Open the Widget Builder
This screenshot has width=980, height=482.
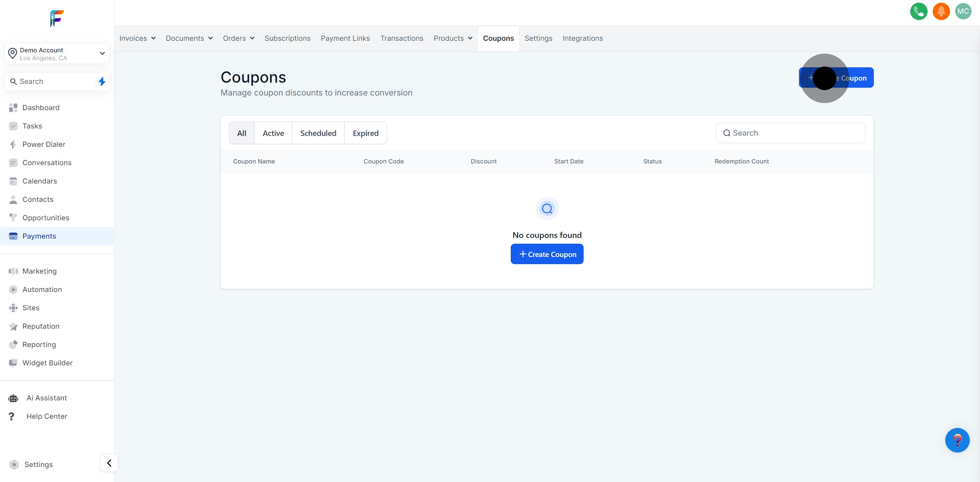tap(47, 363)
